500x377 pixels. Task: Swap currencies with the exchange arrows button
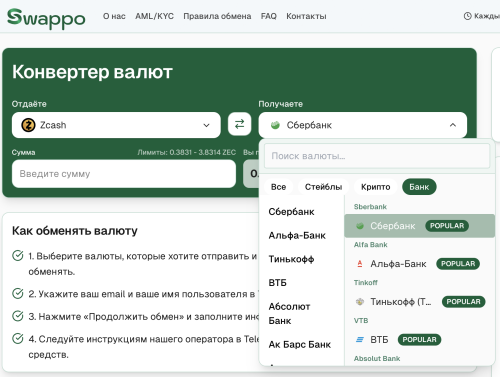click(x=239, y=124)
